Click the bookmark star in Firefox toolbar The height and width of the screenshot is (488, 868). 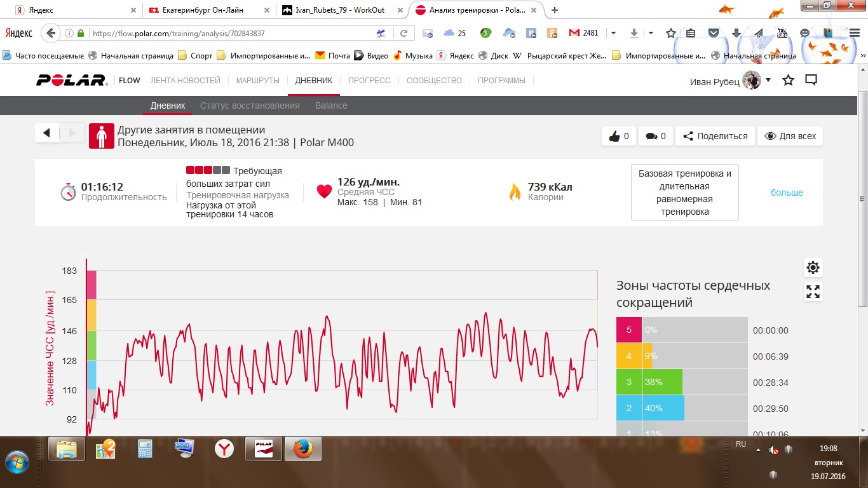point(671,33)
